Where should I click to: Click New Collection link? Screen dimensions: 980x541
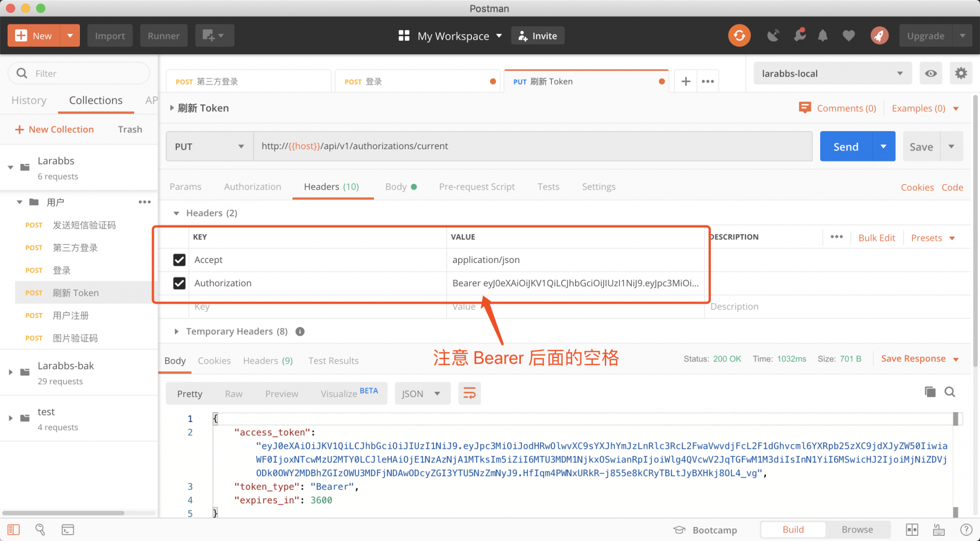click(54, 129)
